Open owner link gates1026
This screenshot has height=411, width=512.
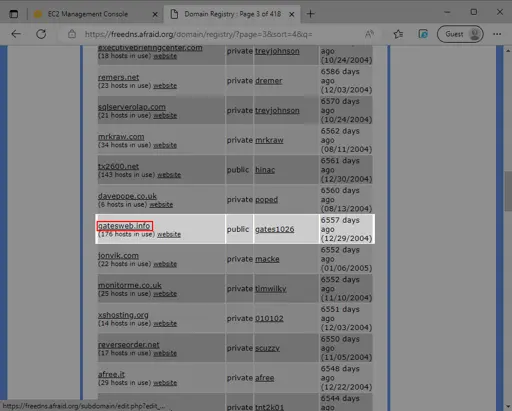pyautogui.click(x=275, y=229)
